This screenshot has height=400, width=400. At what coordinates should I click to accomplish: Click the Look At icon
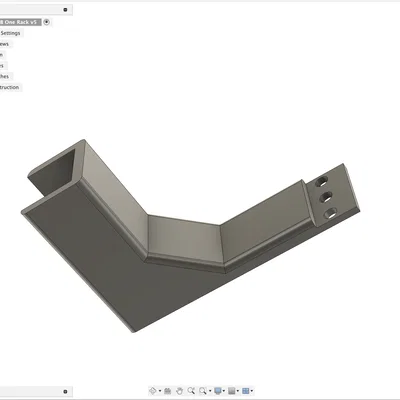[168, 391]
